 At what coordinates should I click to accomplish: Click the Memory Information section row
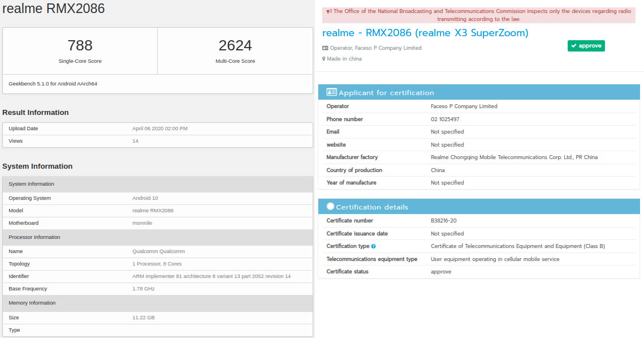click(x=158, y=303)
